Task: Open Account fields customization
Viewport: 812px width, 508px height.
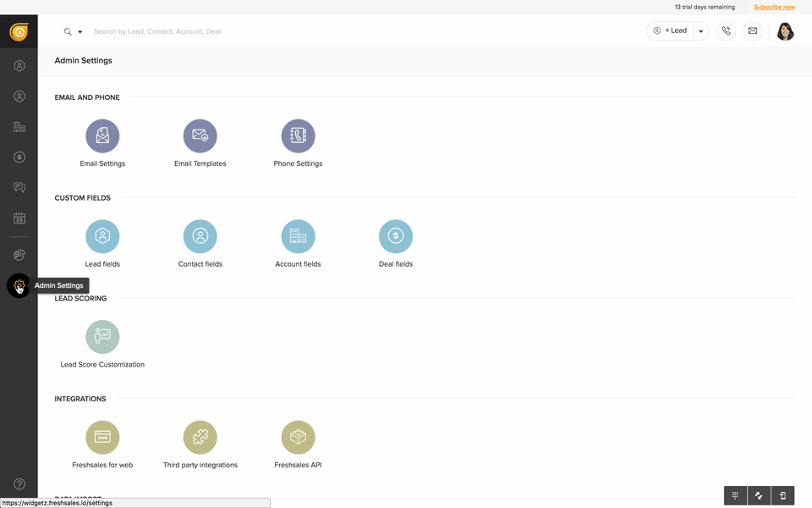Action: tap(298, 236)
